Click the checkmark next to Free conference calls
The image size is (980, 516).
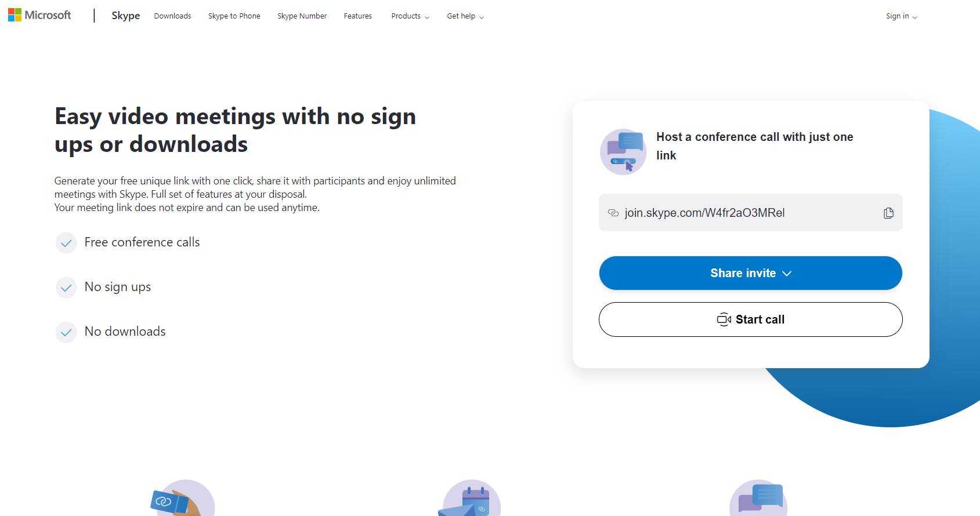coord(66,243)
